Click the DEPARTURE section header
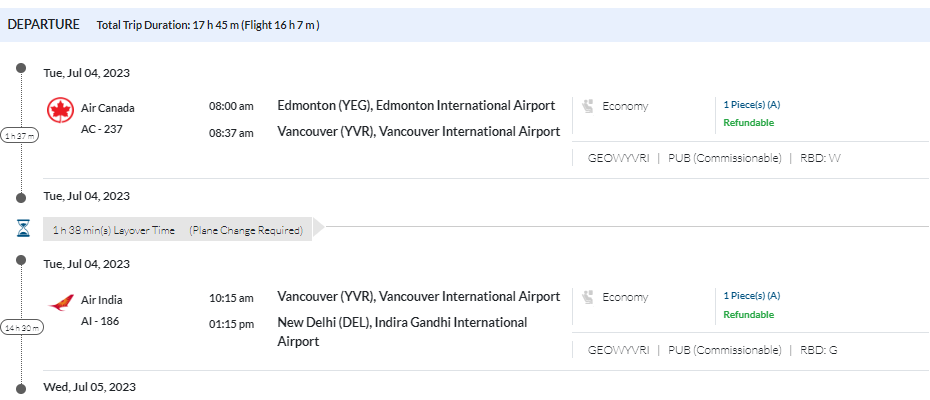This screenshot has height=400, width=930. [44, 25]
